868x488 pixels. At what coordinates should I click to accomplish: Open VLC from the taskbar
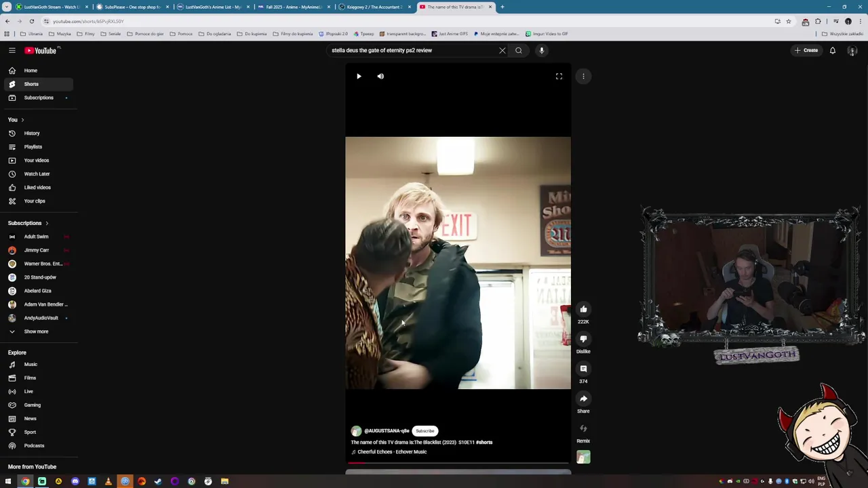108,481
